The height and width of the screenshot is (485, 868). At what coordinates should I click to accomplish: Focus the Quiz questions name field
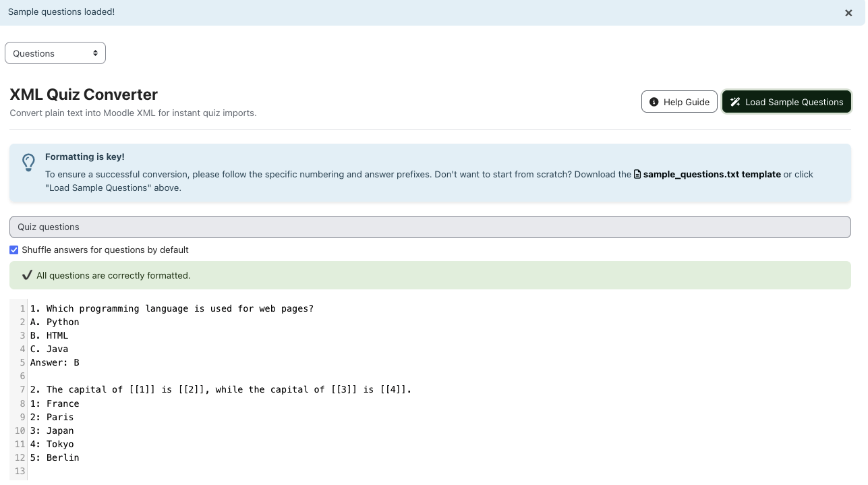[x=430, y=227]
